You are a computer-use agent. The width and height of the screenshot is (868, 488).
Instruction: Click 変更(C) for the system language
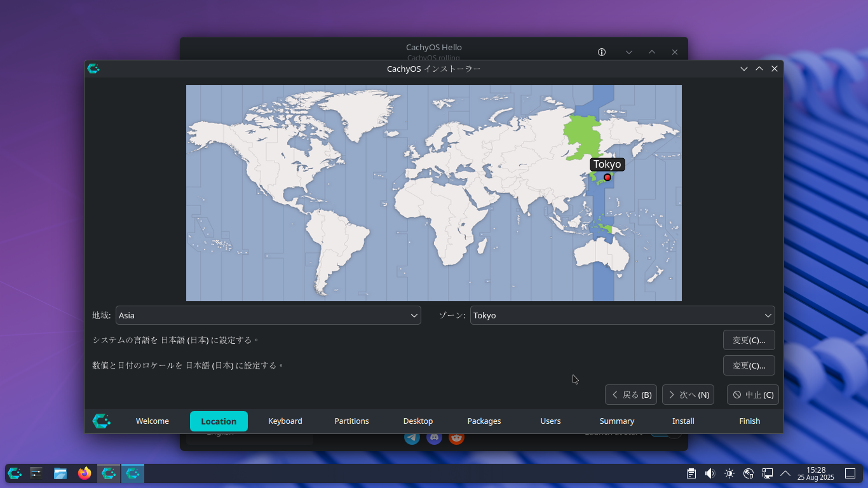pyautogui.click(x=749, y=340)
